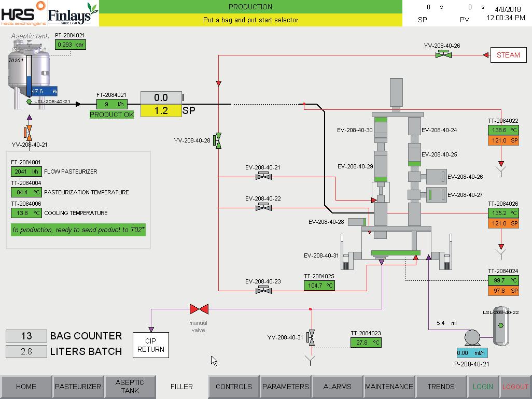Image resolution: width=532 pixels, height=399 pixels.
Task: Click the CIP RETURN box
Action: point(151,345)
